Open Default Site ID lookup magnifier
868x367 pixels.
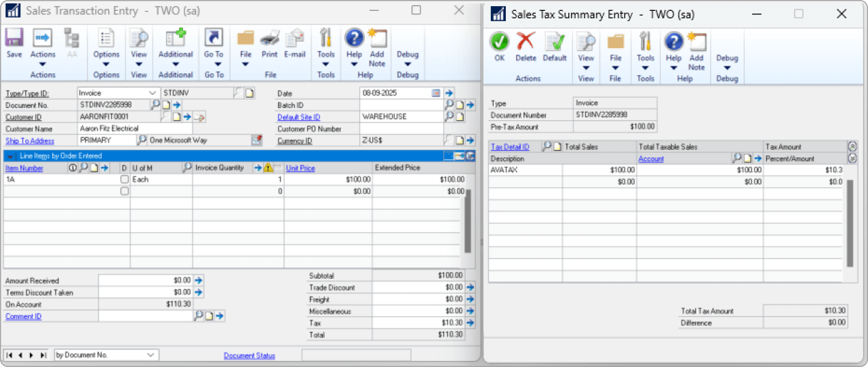[449, 117]
